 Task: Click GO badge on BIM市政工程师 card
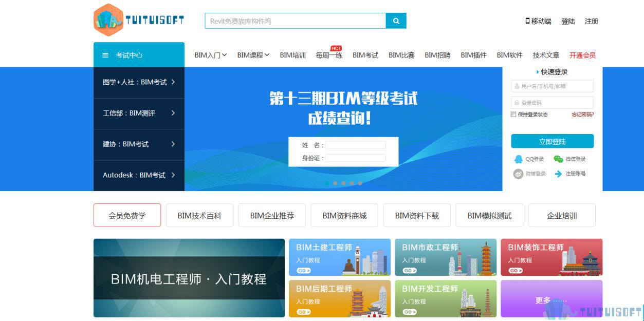409,270
